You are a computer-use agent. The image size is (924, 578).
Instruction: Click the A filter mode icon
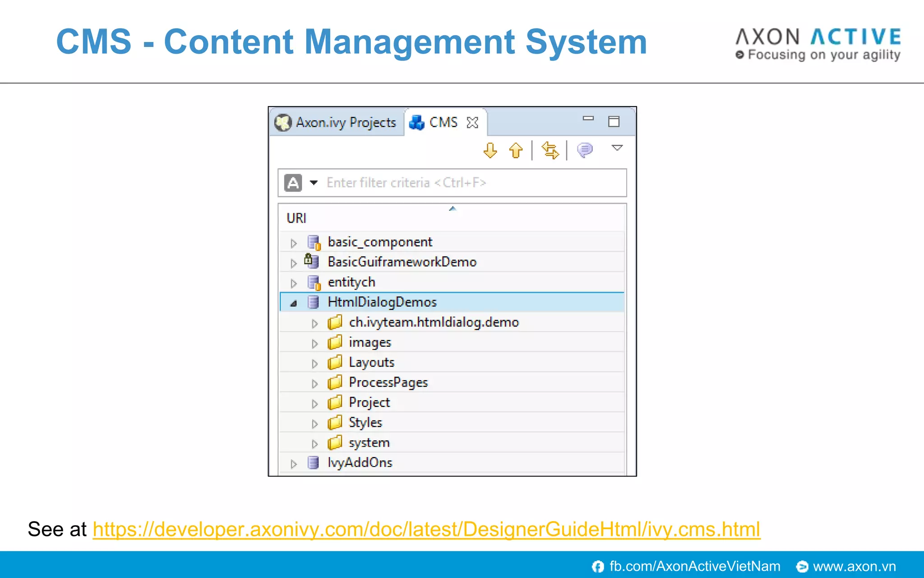pyautogui.click(x=293, y=183)
